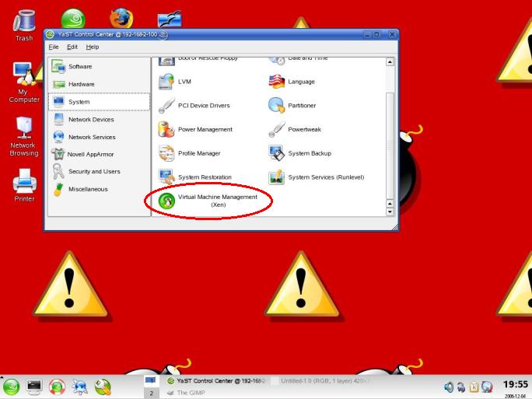532x399 pixels.
Task: Launch the LVM module
Action: 175,82
